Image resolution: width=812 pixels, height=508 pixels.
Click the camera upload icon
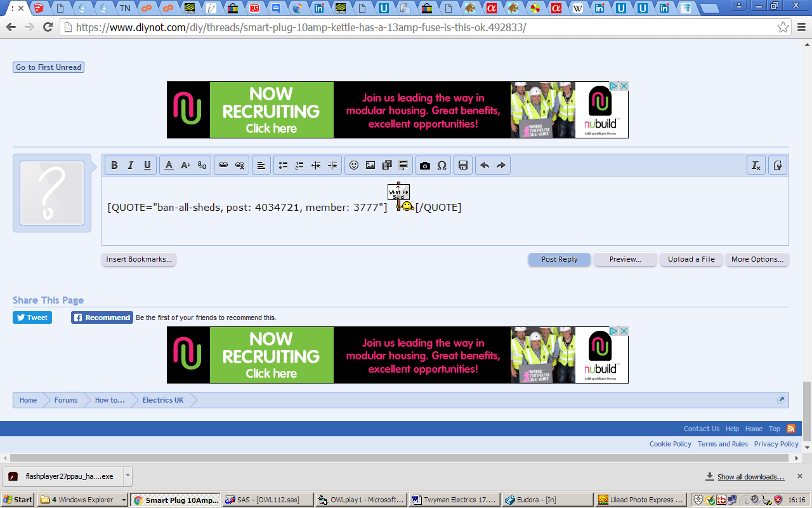[x=425, y=165]
